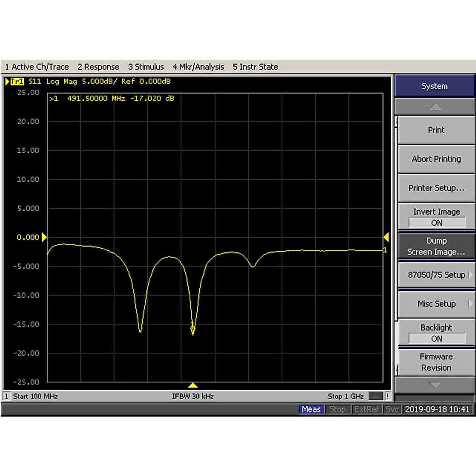The width and height of the screenshot is (476, 476).
Task: Open the Printer Setup dialog
Action: 436,188
